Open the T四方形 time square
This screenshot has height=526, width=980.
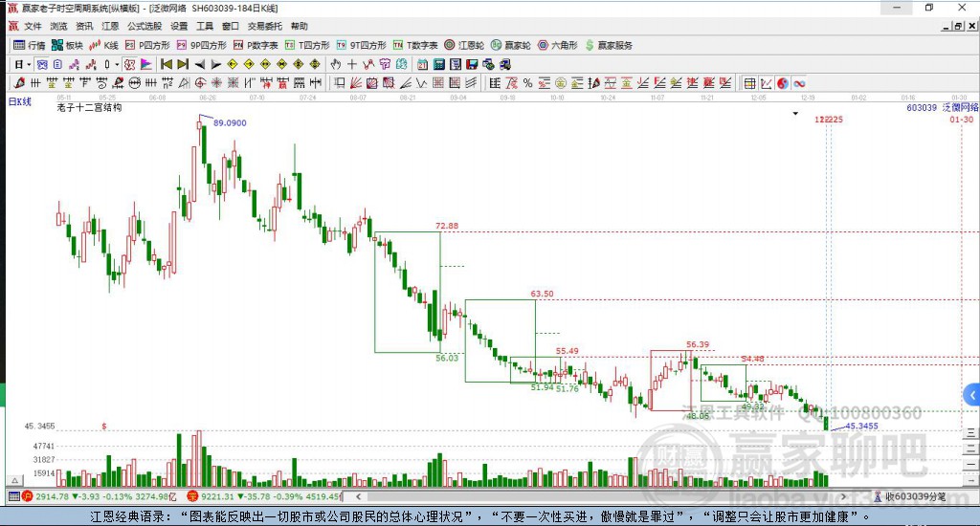pyautogui.click(x=307, y=45)
